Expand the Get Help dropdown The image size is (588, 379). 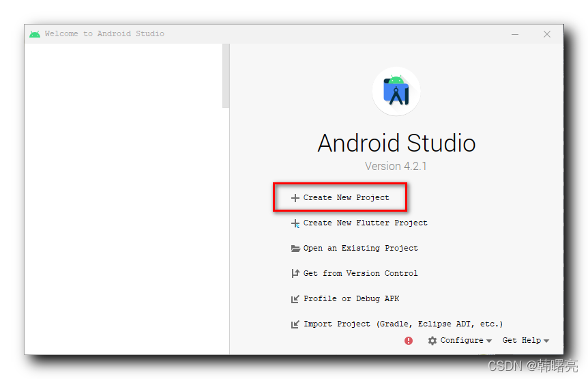[x=526, y=340]
